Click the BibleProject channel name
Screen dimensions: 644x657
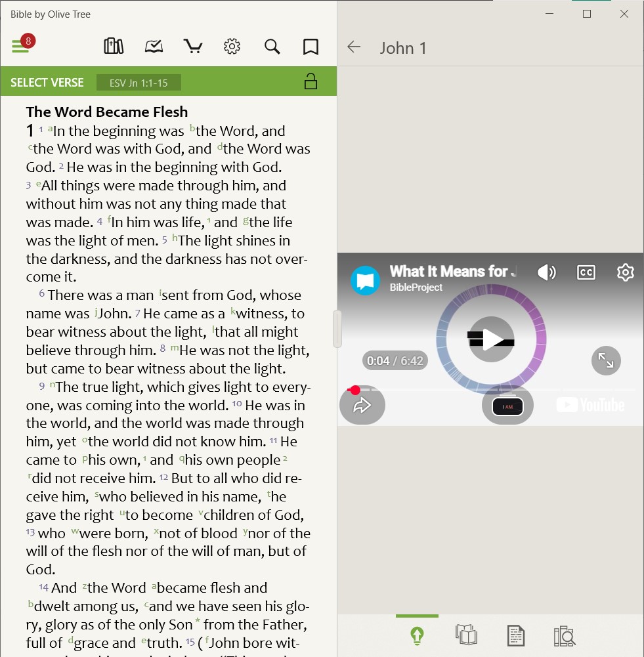pos(416,287)
